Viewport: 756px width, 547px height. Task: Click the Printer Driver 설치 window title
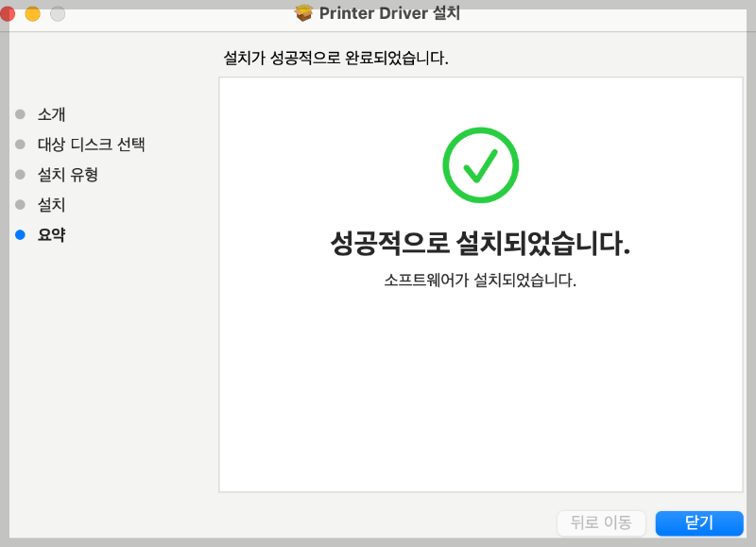(390, 13)
